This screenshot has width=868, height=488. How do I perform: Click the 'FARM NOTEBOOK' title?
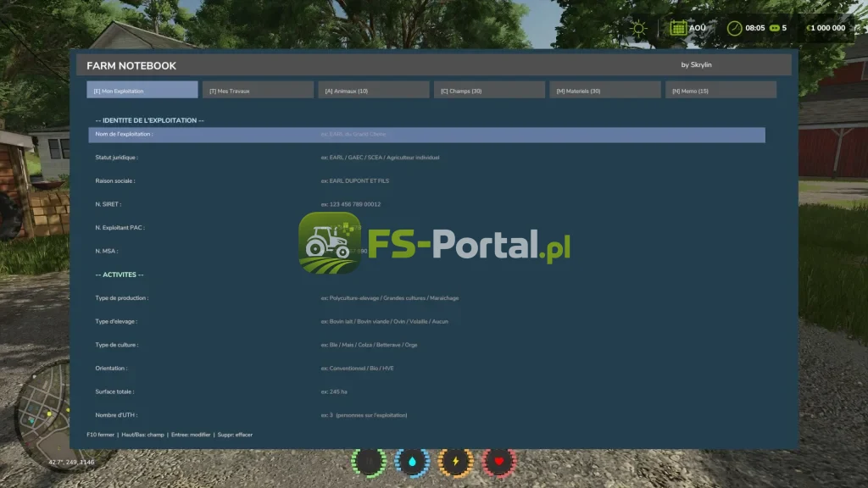click(x=131, y=66)
